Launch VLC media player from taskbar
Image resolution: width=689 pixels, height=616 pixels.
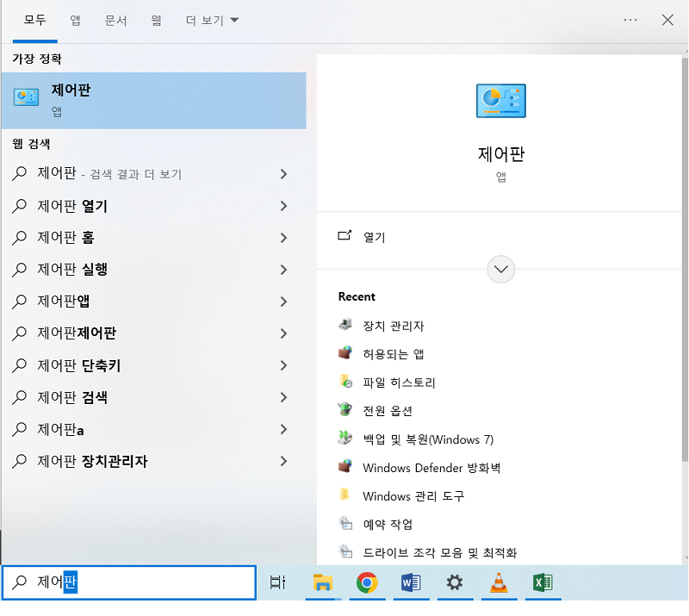pos(500,583)
